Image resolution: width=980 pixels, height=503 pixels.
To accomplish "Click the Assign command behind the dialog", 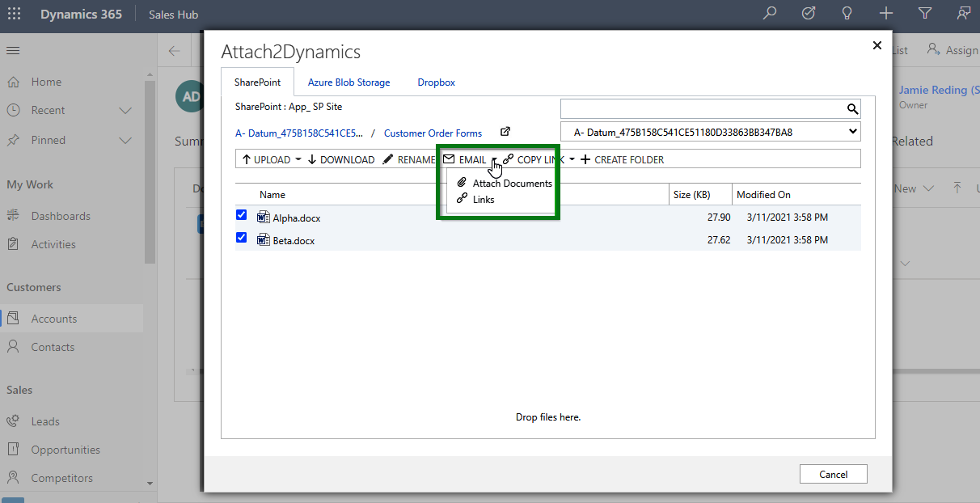I will (953, 50).
